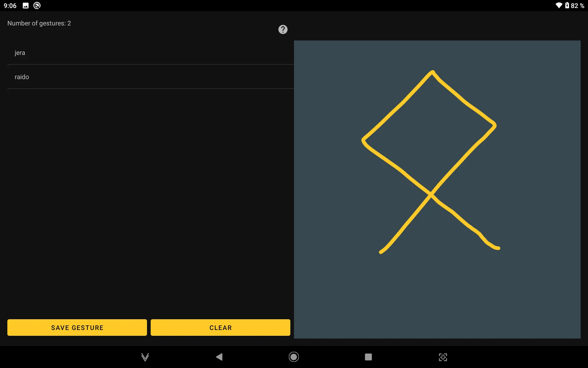The image size is (588, 368).
Task: Click the help question mark icon
Action: coord(283,29)
